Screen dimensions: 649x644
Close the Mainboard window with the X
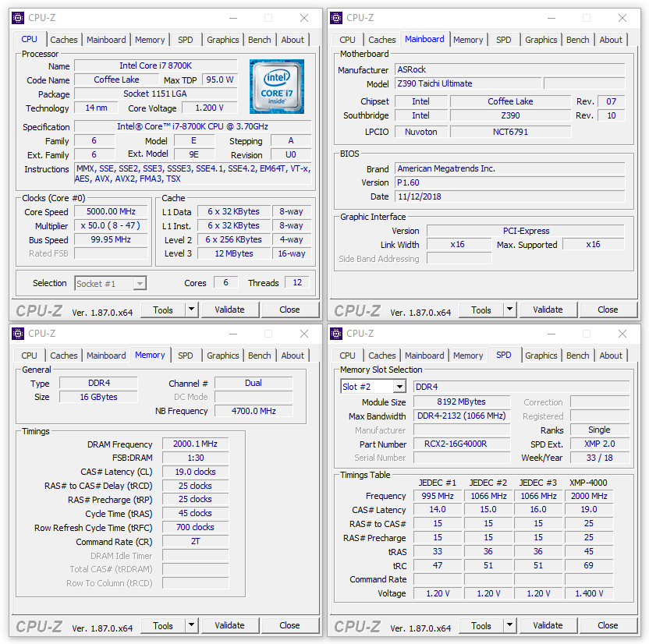pos(622,18)
